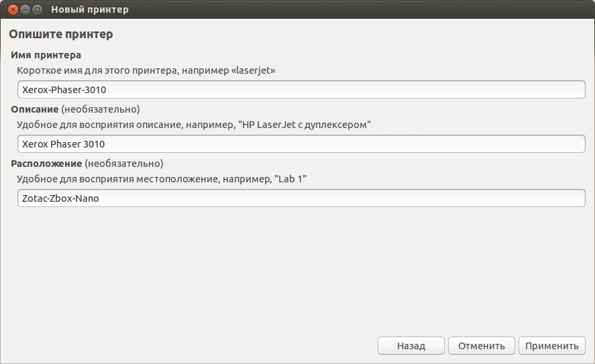
Task: Select the location field containing Zotac-Zbox-Nano
Action: tap(301, 198)
